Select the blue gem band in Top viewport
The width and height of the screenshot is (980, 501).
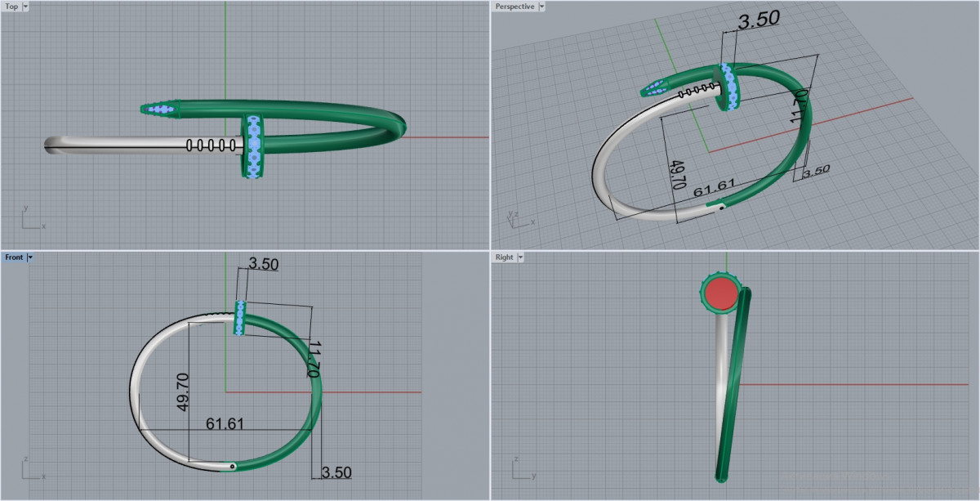pyautogui.click(x=253, y=145)
